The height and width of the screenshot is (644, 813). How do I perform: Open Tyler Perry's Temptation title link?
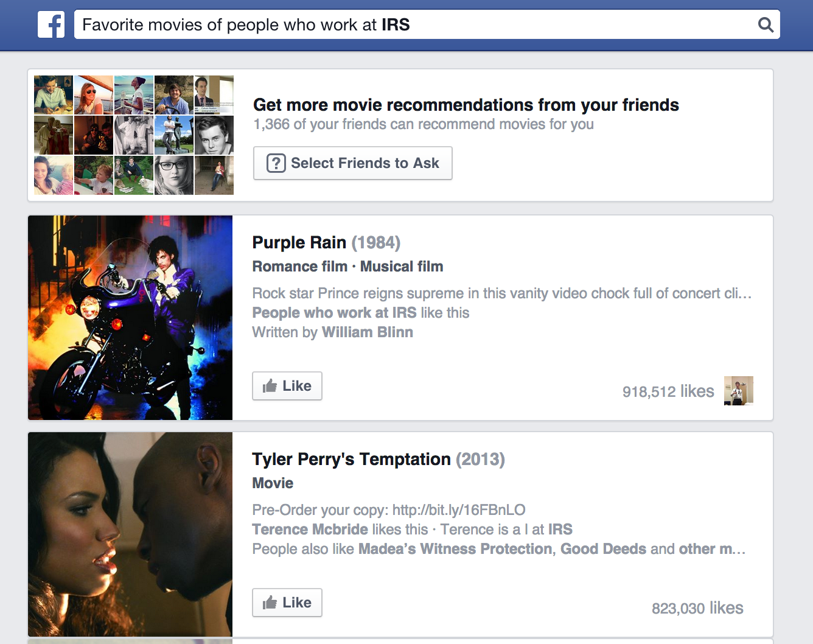[352, 459]
